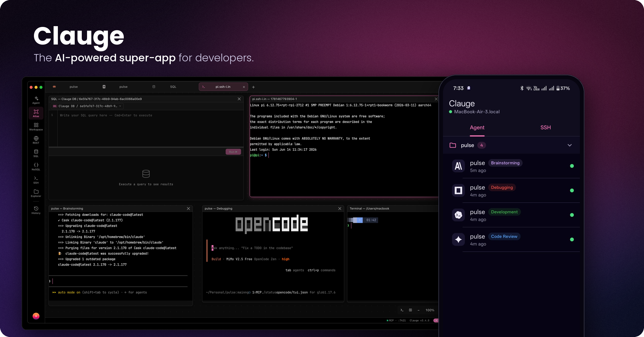The width and height of the screenshot is (644, 337).
Task: Click the terminal icon in canvas toolbar
Action: pos(402,310)
